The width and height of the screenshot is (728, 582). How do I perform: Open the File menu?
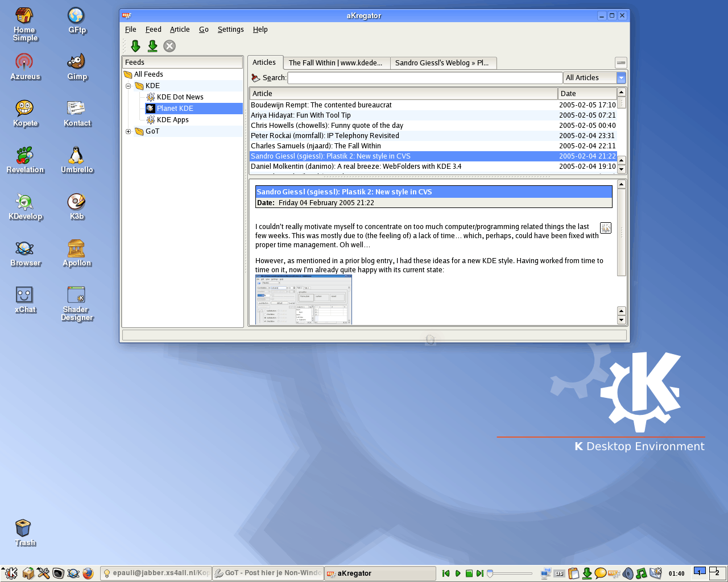point(131,30)
